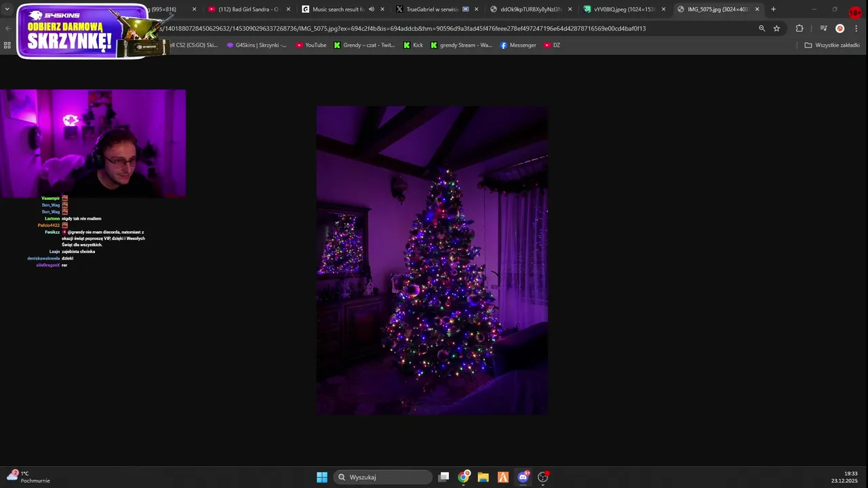The width and height of the screenshot is (868, 488).
Task: Open the weather widget showing Pochmurnie
Action: [28, 477]
